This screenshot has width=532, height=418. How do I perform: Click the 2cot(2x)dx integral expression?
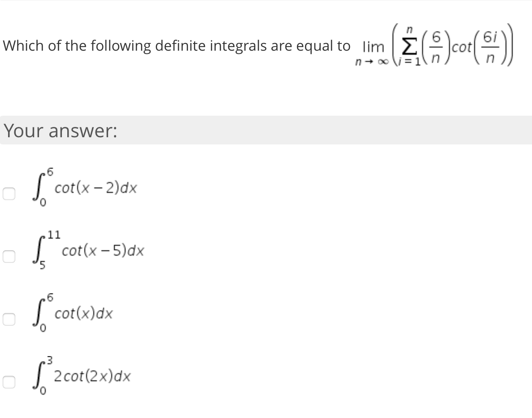click(83, 377)
